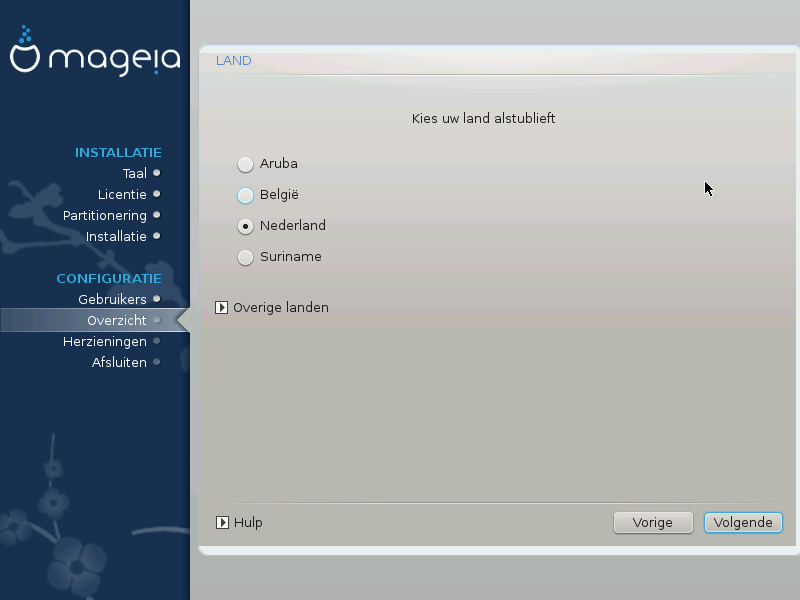Choose België as the country
This screenshot has width=800, height=600.
245,195
